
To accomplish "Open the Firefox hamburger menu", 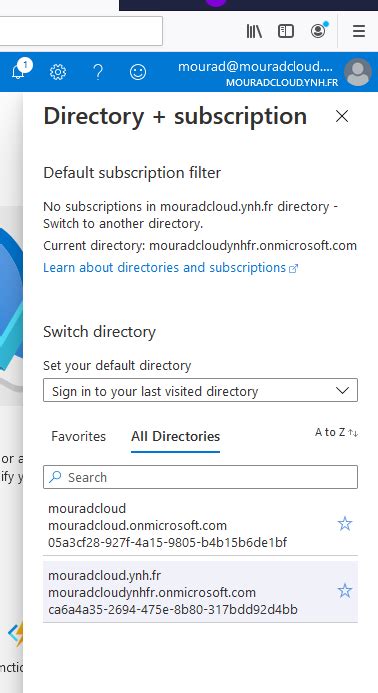I will coord(359,31).
